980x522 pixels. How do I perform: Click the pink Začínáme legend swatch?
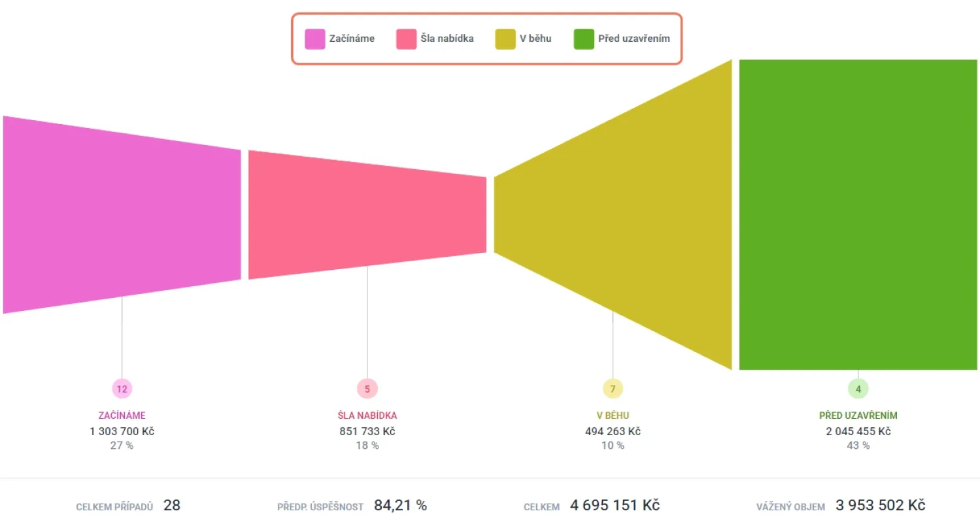pyautogui.click(x=315, y=39)
